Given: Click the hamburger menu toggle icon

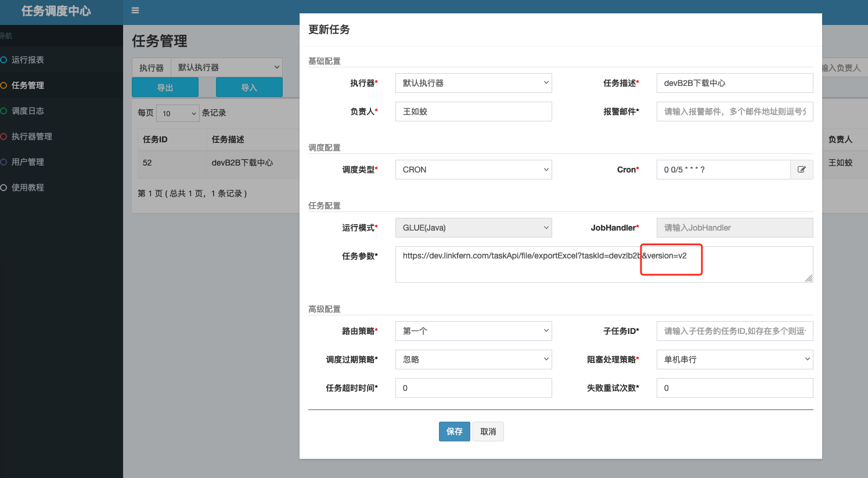Looking at the screenshot, I should coord(135,10).
